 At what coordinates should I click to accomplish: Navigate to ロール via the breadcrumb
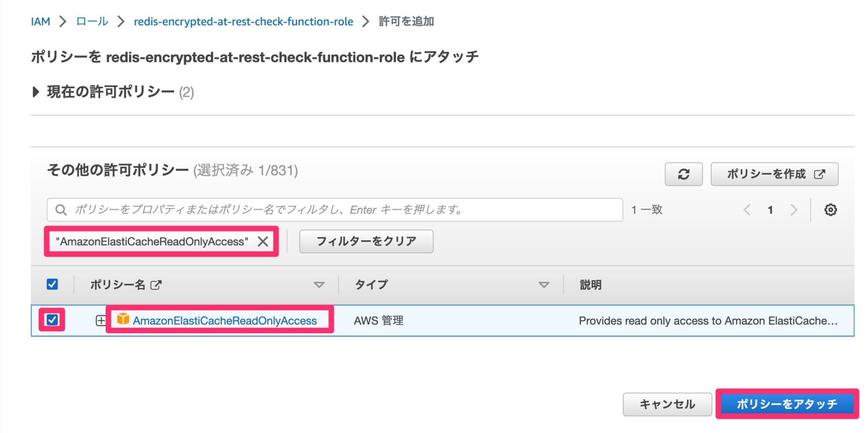pyautogui.click(x=91, y=21)
